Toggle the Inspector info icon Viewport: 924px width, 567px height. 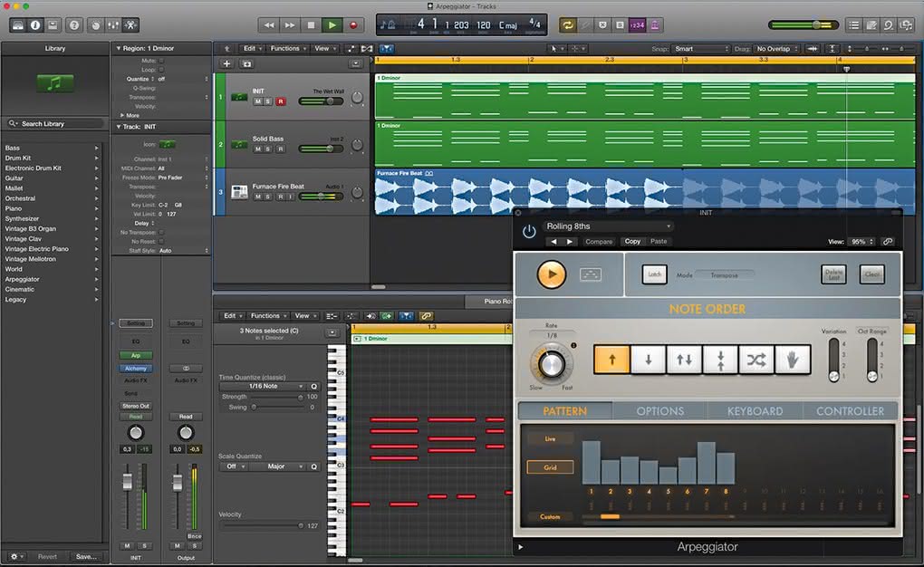[x=35, y=25]
